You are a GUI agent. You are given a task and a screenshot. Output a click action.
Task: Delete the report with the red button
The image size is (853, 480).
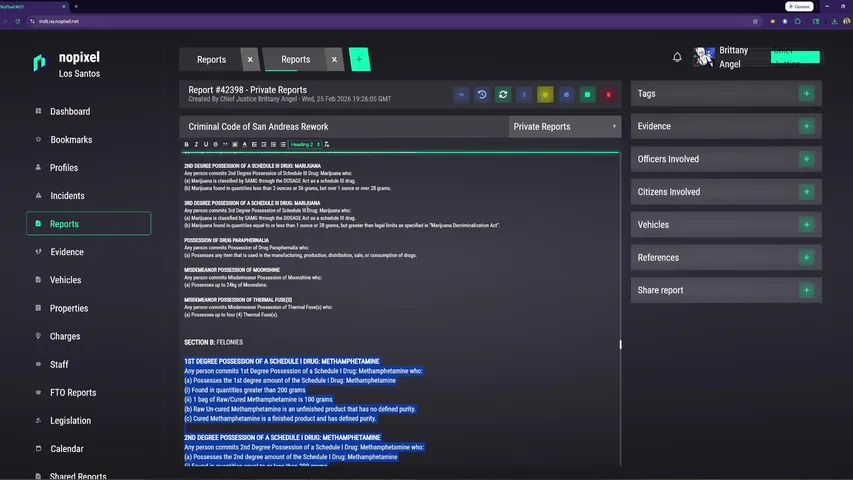609,94
